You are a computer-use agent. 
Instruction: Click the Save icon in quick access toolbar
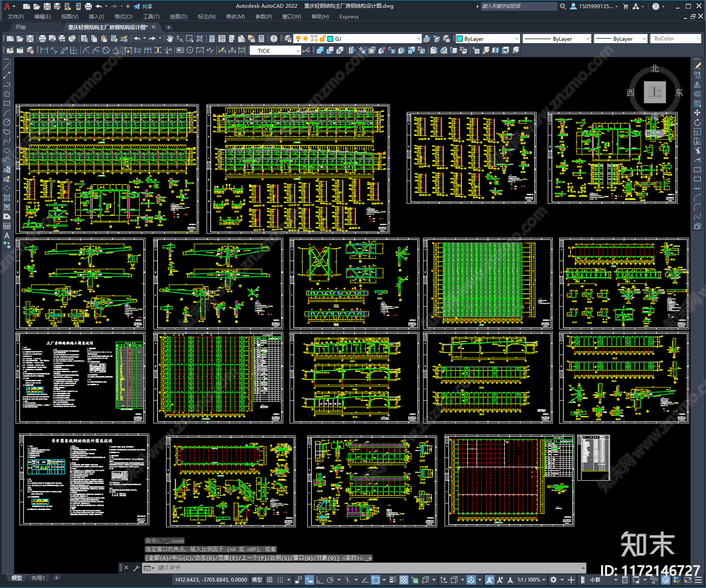pos(47,6)
